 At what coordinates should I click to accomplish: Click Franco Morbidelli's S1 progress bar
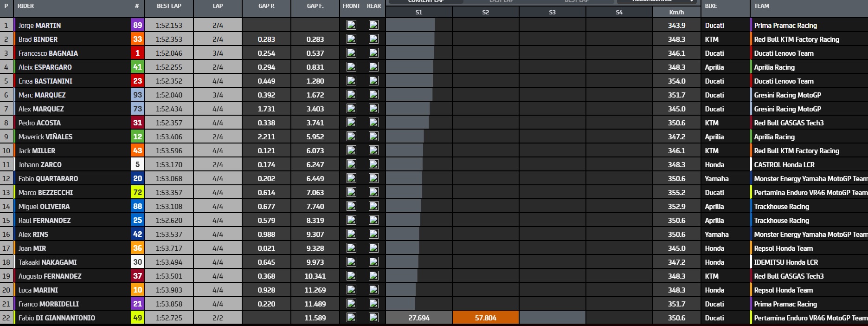(400, 304)
